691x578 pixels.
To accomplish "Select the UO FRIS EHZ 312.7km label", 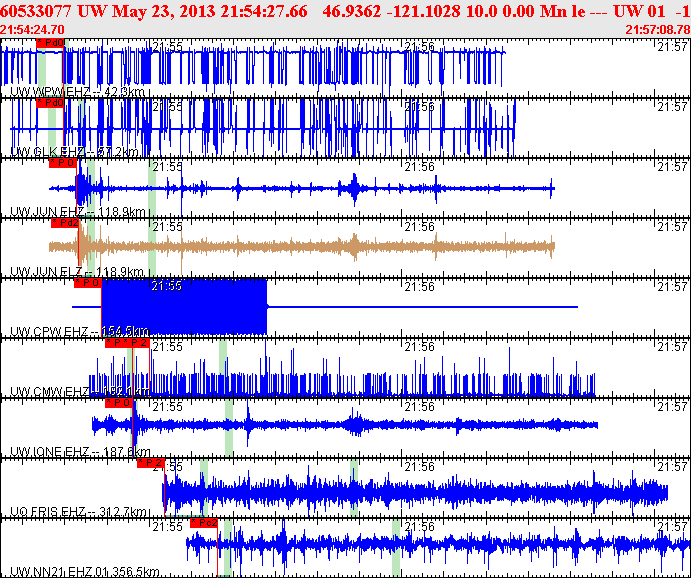I will (78, 511).
